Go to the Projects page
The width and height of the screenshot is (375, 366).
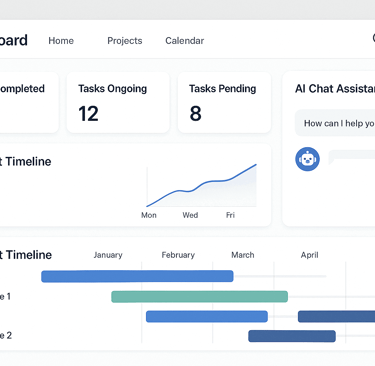tap(125, 41)
